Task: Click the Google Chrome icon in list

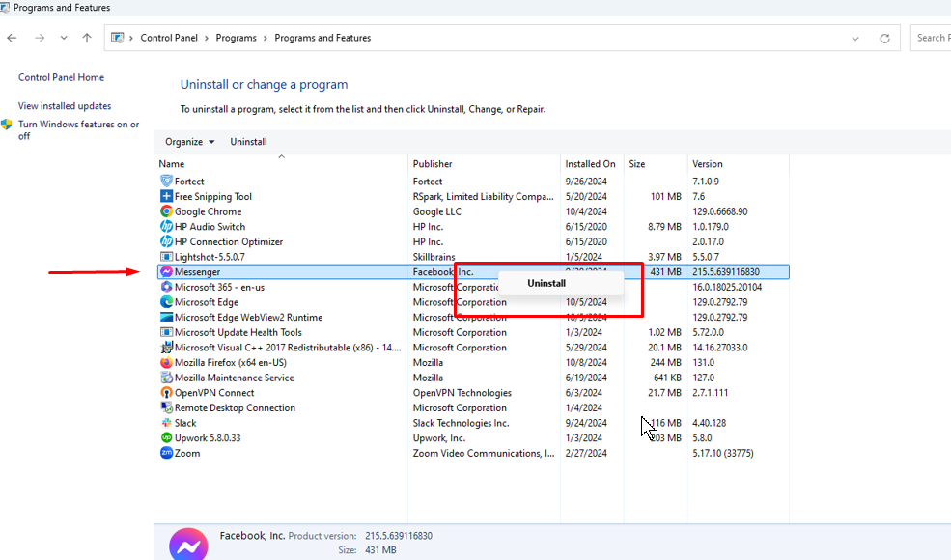Action: [x=166, y=211]
